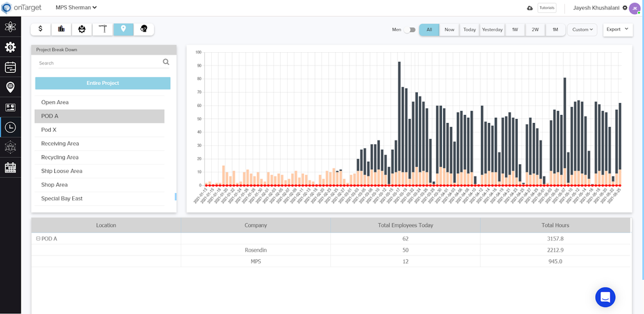Viewport: 644px width, 314px height.
Task: Select the hard-hat worker view
Action: [82, 29]
